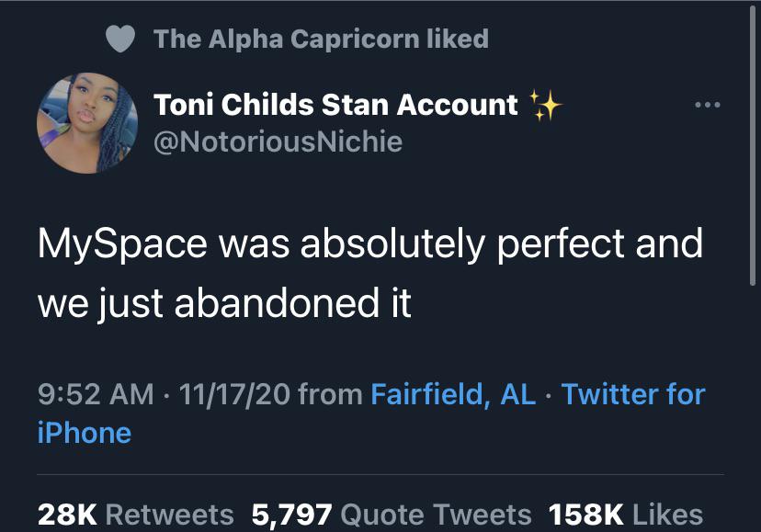Open the @NotoriousNichie handle
Image resolution: width=761 pixels, height=532 pixels.
point(278,142)
